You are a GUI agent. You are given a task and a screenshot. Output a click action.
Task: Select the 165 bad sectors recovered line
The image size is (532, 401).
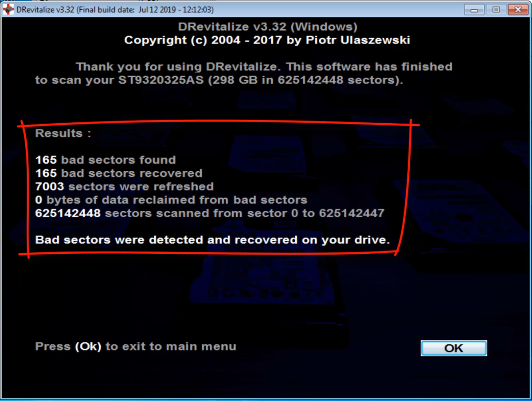pyautogui.click(x=119, y=173)
